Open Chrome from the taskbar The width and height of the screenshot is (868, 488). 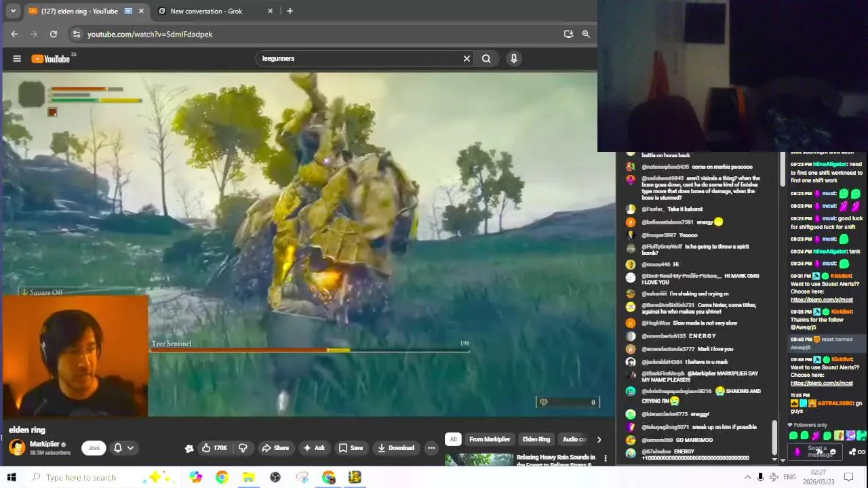(x=222, y=477)
